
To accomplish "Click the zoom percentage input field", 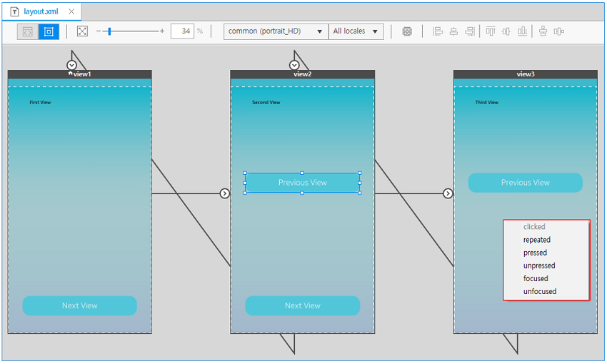I will click(182, 31).
